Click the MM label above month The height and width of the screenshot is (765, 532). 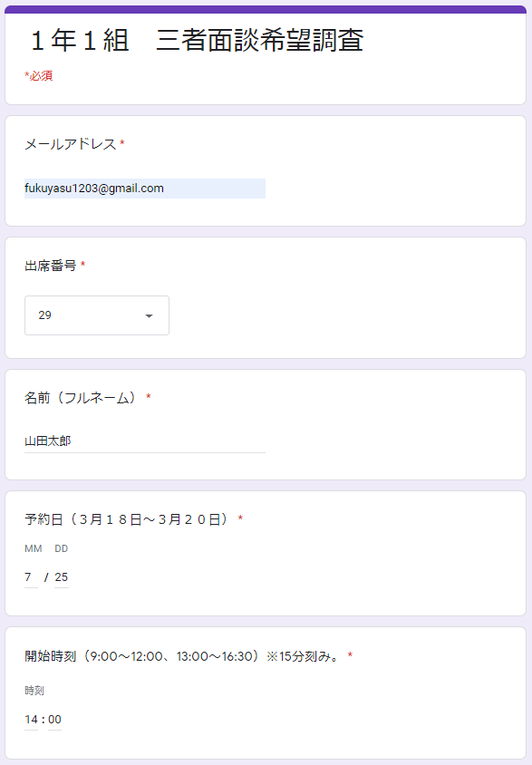[x=34, y=549]
